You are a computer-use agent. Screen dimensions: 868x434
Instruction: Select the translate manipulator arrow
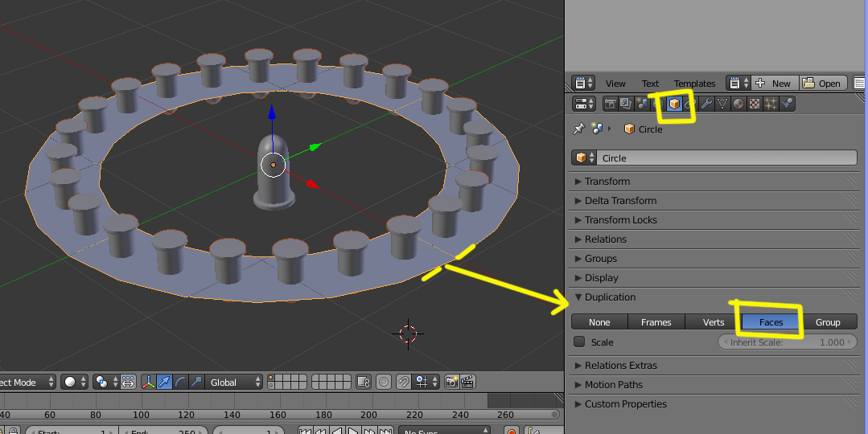(164, 382)
